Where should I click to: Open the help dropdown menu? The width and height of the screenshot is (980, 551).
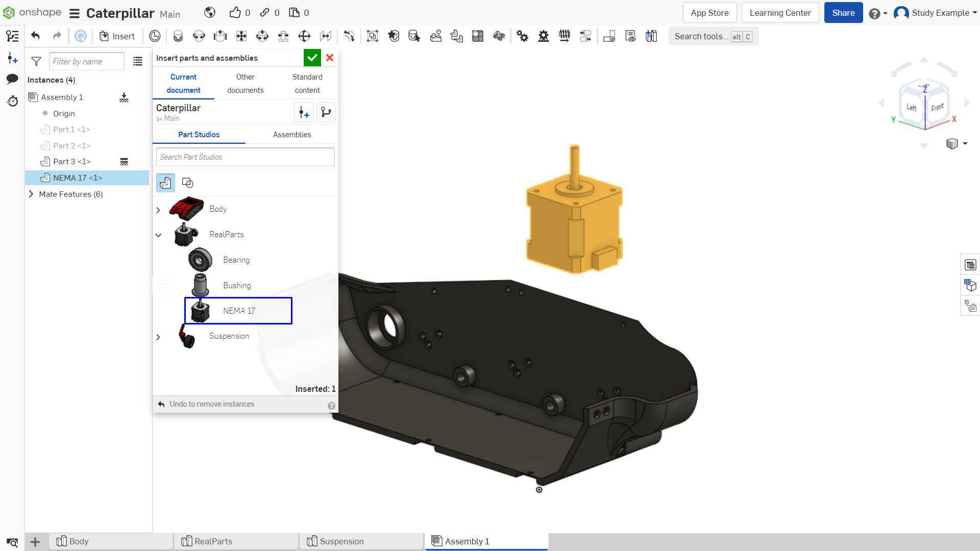(878, 13)
